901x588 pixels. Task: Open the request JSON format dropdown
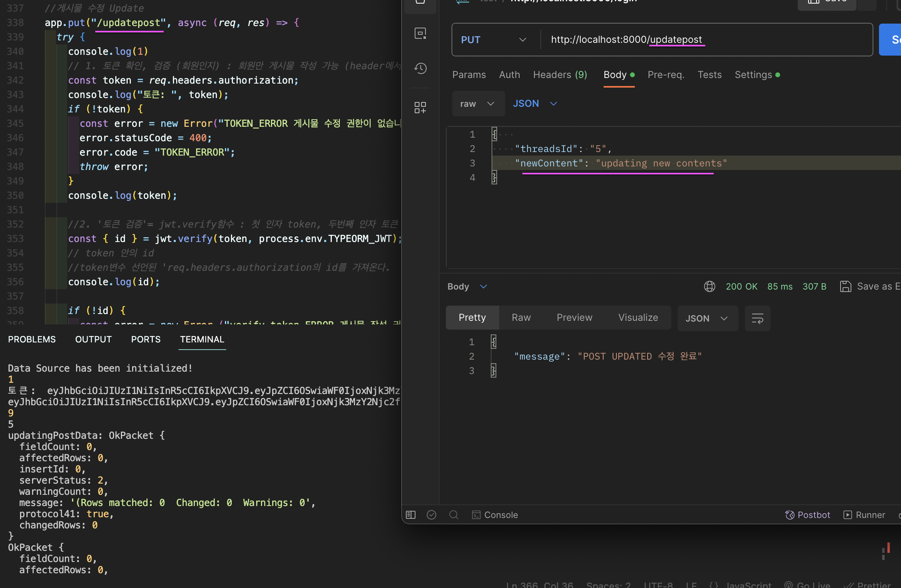(x=535, y=104)
